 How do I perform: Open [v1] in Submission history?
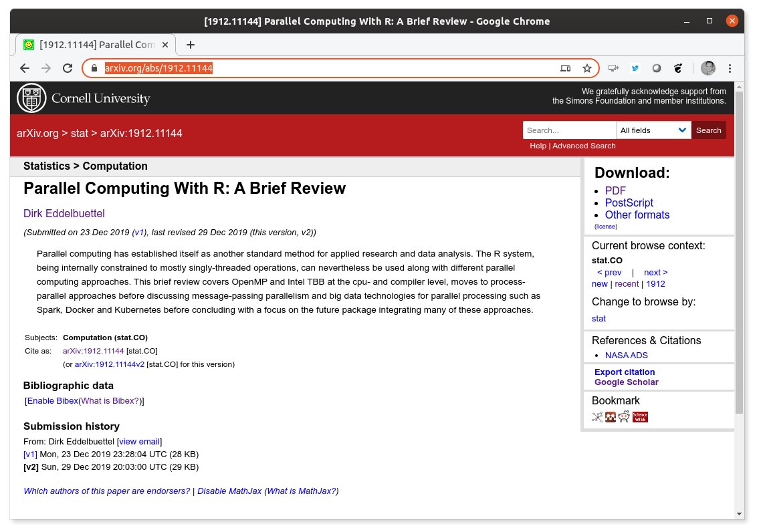pyautogui.click(x=30, y=454)
